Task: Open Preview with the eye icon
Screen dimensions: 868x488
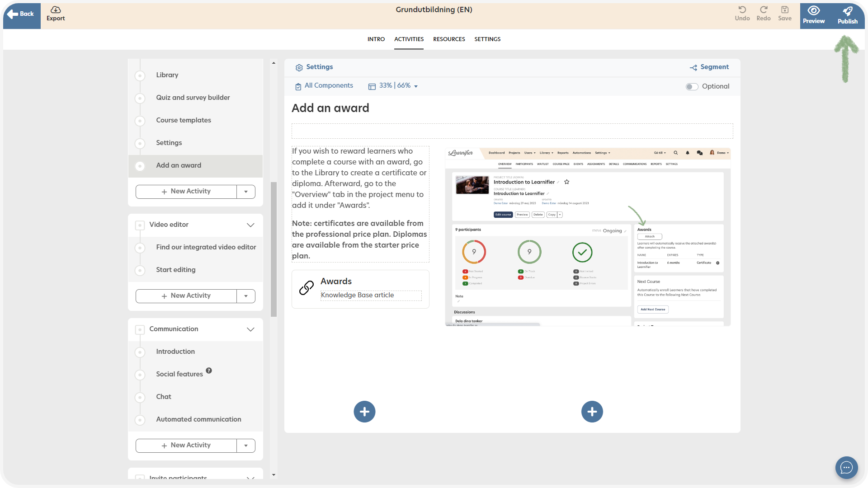Action: click(x=814, y=11)
